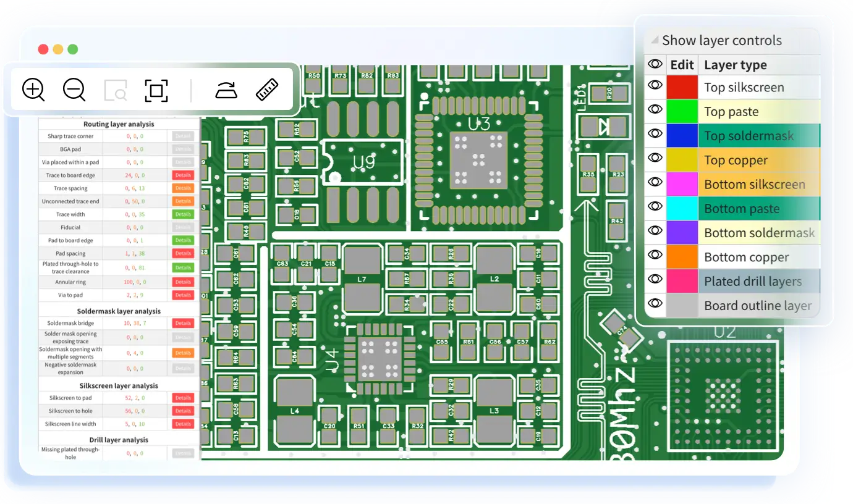The width and height of the screenshot is (853, 504).
Task: Toggle visibility of Top copper layer
Action: click(x=655, y=159)
